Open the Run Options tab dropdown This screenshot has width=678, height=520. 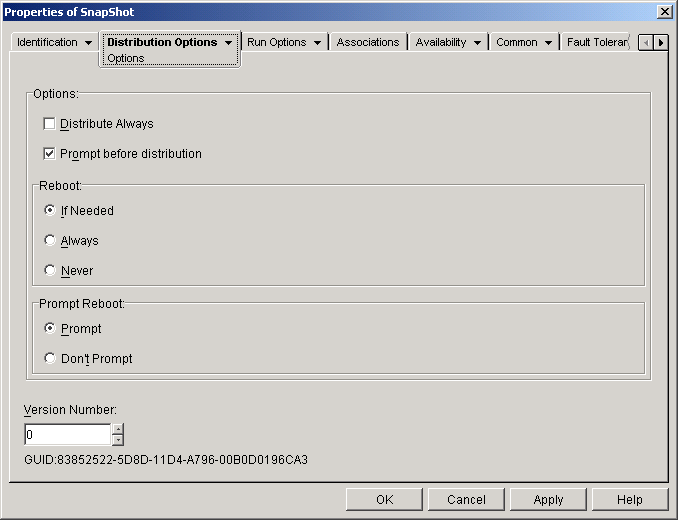(x=317, y=43)
